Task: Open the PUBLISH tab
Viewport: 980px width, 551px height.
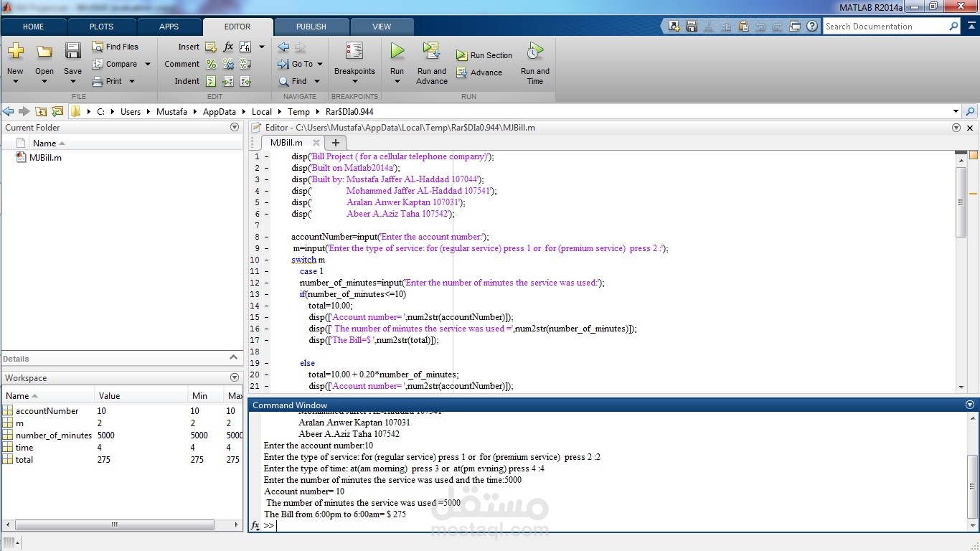Action: 311,27
